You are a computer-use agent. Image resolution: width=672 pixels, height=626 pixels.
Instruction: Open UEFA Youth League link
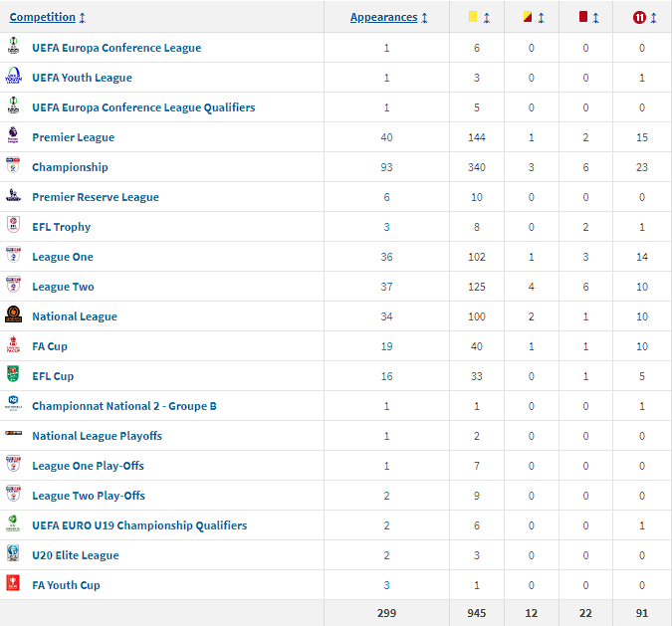pyautogui.click(x=82, y=78)
